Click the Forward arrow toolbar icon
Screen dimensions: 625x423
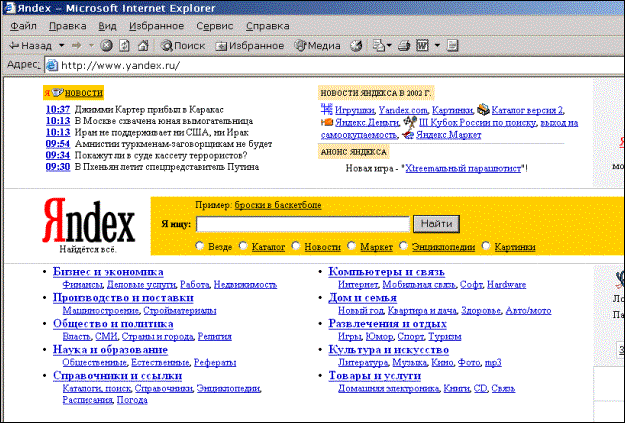coord(77,46)
